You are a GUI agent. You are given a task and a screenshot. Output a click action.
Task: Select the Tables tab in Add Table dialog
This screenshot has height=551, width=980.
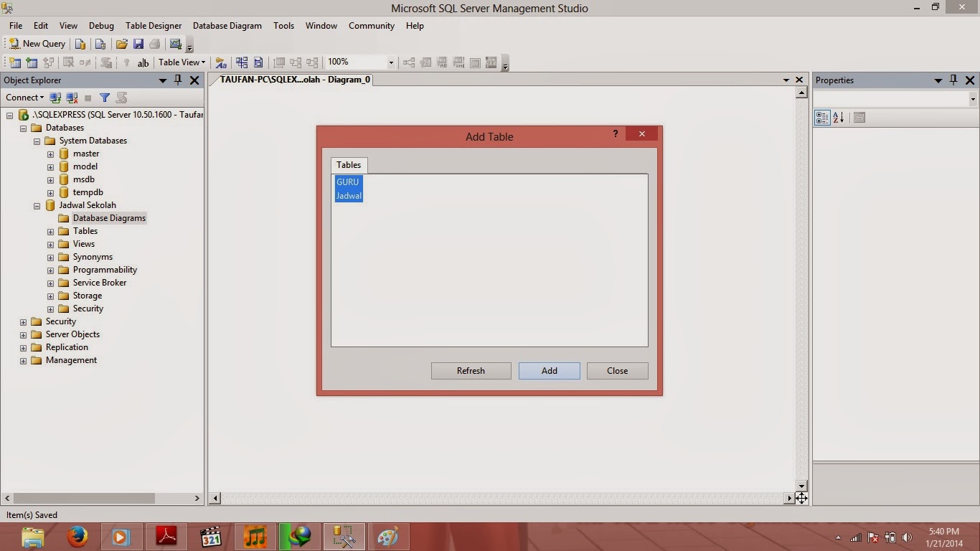point(349,165)
